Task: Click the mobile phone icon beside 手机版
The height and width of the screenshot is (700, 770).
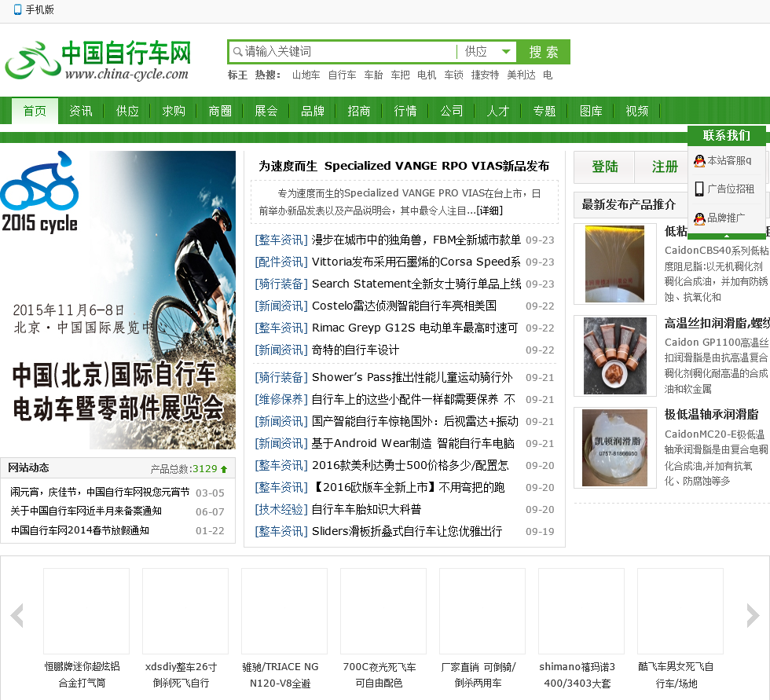Action: [17, 9]
